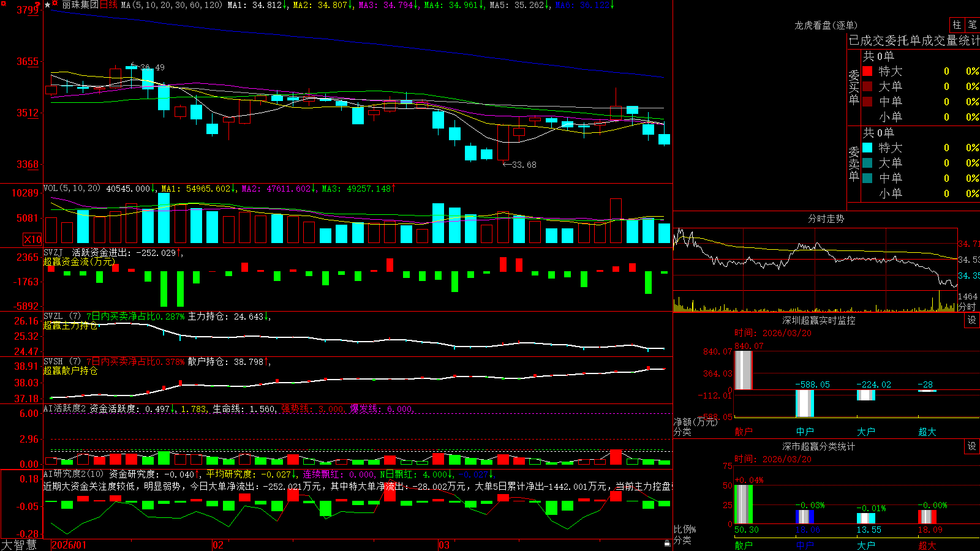
Task: Click the red 特大 buy order color swatch
Action: 867,71
